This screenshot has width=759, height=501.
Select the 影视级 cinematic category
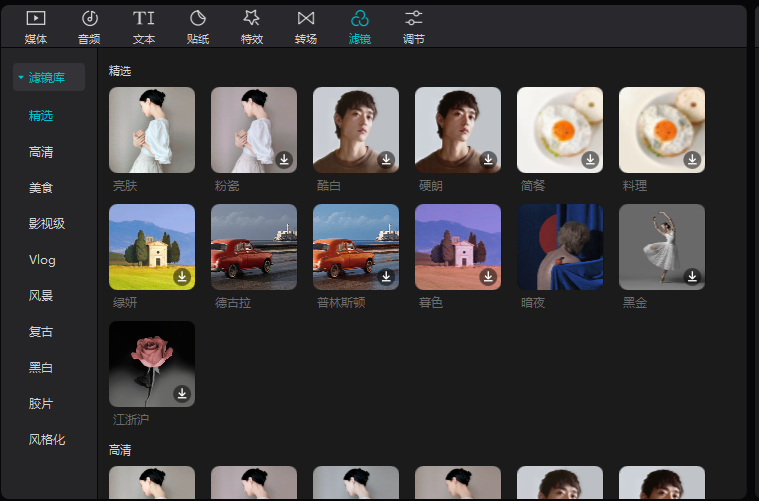point(47,224)
